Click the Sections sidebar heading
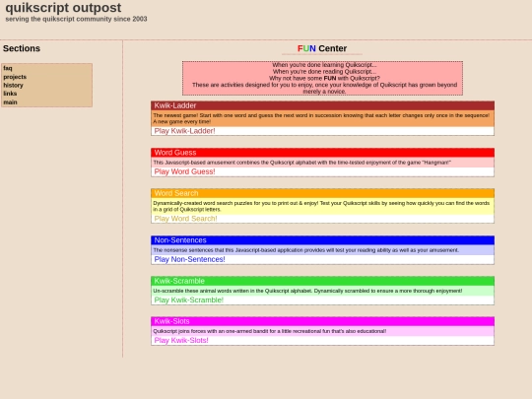532x399 pixels. 22,48
